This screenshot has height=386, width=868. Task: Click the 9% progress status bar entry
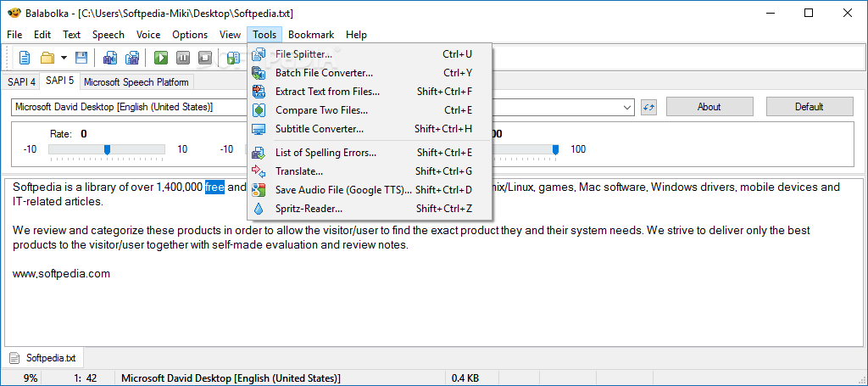click(x=31, y=378)
